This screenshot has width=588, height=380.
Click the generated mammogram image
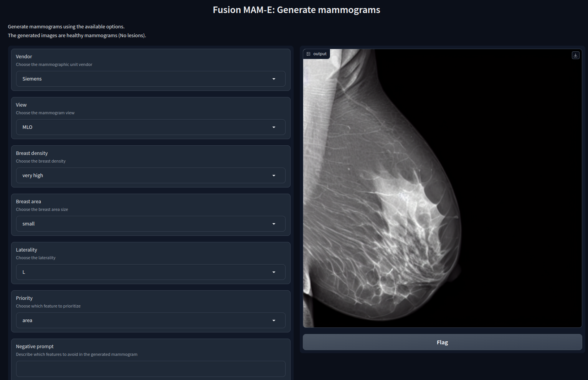[x=442, y=188]
